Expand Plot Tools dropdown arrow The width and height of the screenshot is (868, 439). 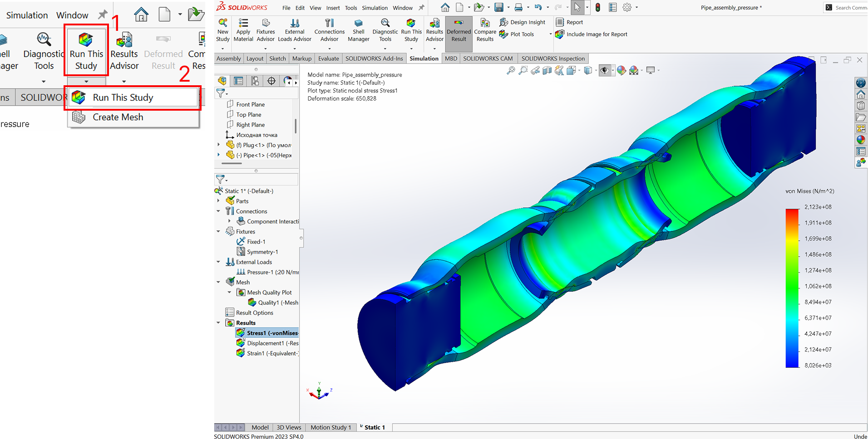551,34
